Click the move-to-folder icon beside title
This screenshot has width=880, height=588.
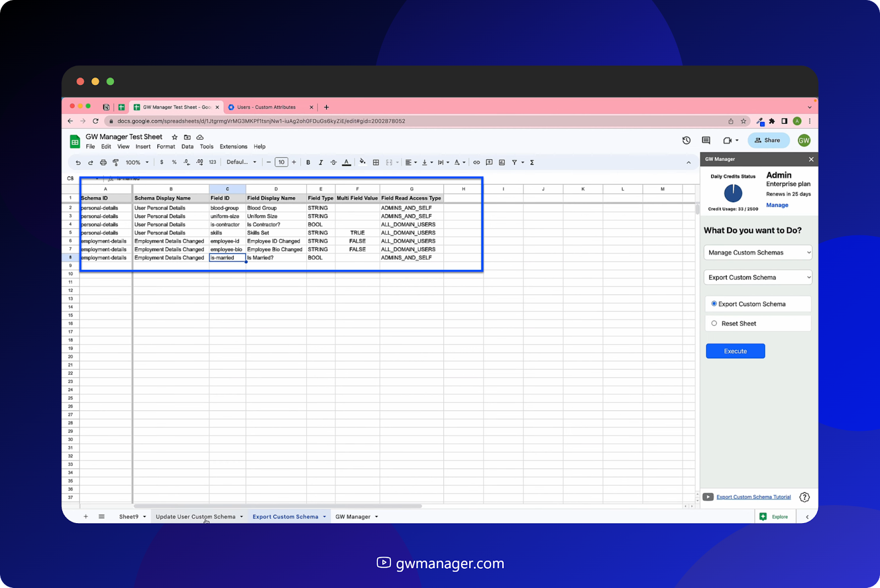pyautogui.click(x=187, y=137)
